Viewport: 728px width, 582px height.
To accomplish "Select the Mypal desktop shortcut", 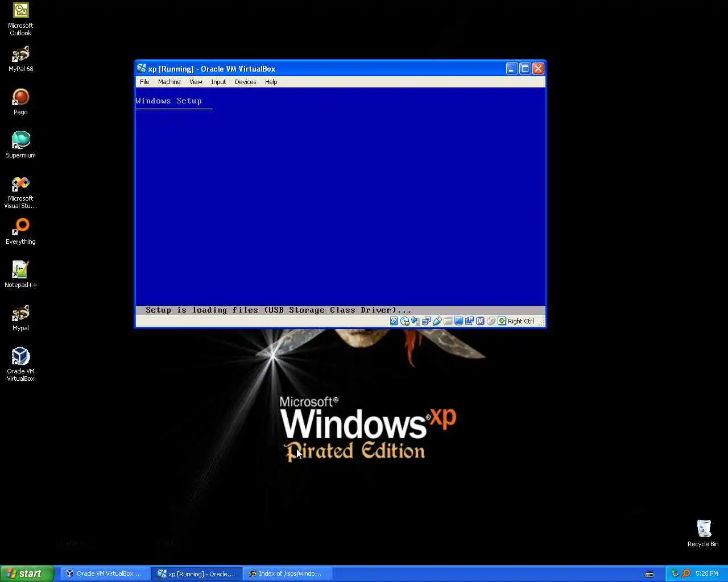I will pyautogui.click(x=20, y=318).
